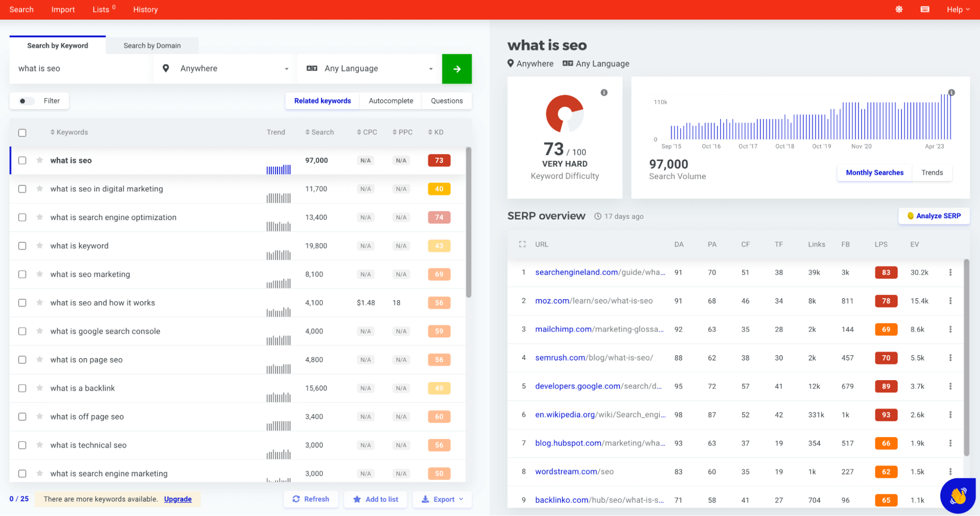Image resolution: width=980 pixels, height=516 pixels.
Task: Open the keyboard shortcuts icon in top bar
Action: point(925,9)
